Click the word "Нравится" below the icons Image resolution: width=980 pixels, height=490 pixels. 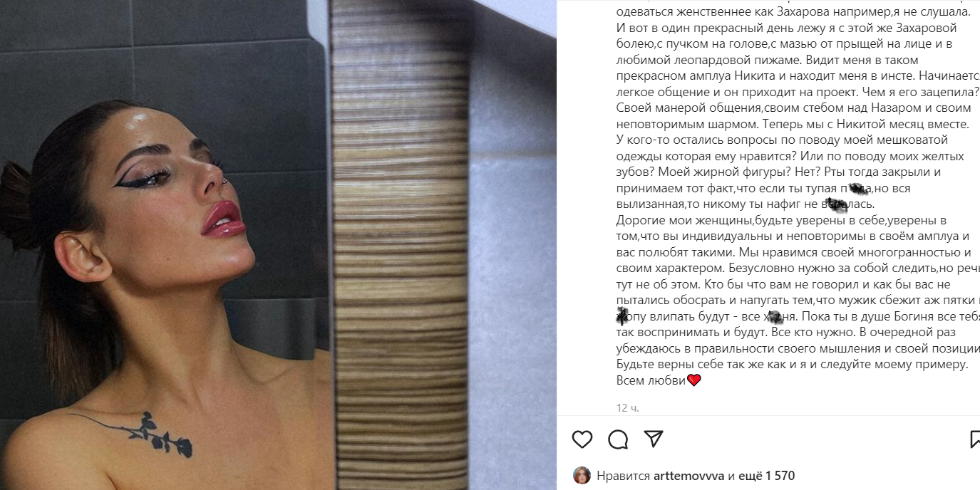[621, 476]
